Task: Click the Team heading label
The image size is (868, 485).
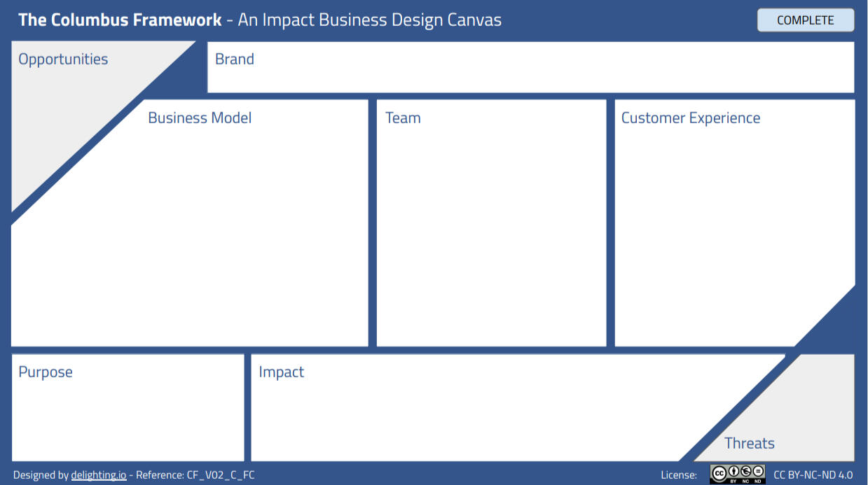Action: click(x=403, y=118)
